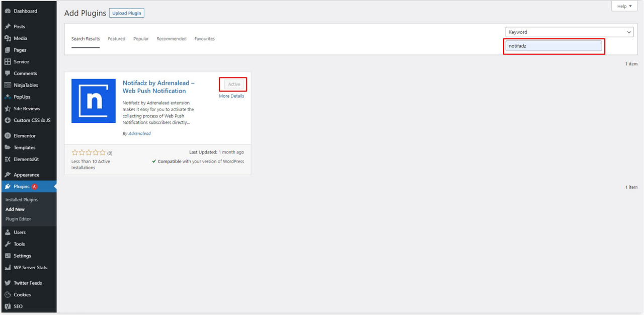Click the Site Reviews star icon

point(8,109)
